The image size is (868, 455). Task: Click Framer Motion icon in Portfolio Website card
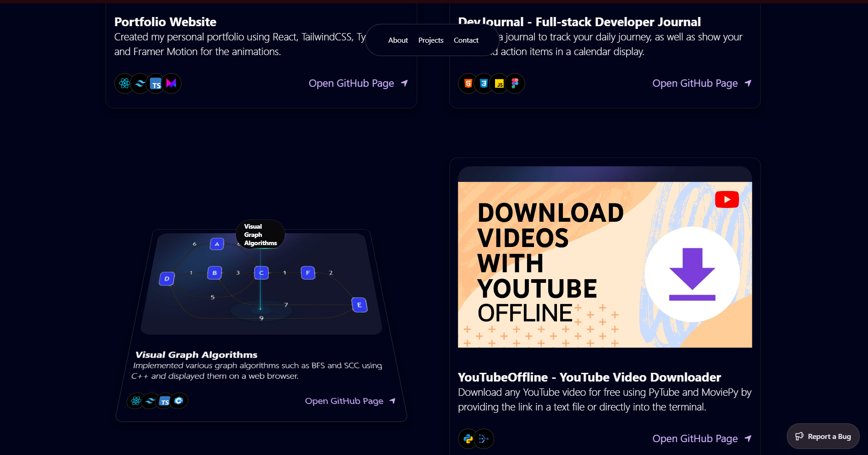coord(172,84)
